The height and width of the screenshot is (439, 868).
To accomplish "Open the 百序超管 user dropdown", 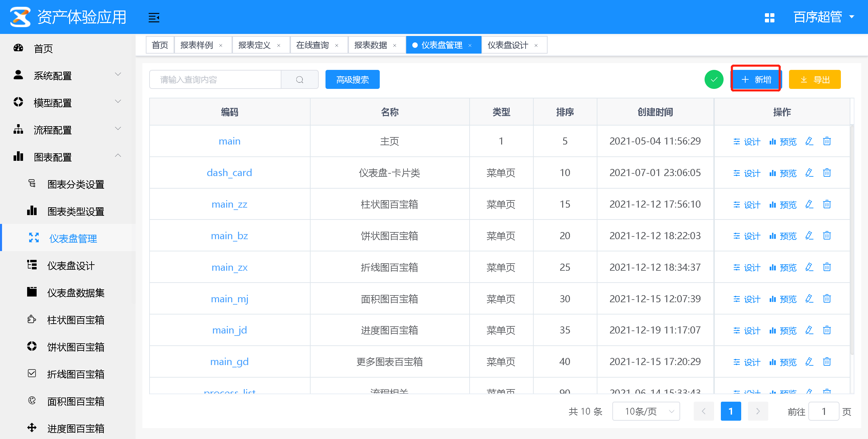I will tap(823, 17).
